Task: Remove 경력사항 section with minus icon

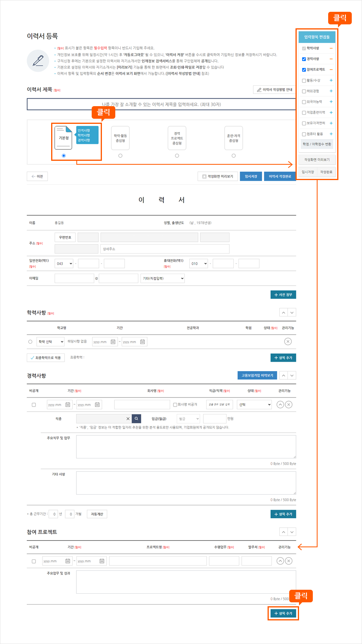Action: coord(331,59)
